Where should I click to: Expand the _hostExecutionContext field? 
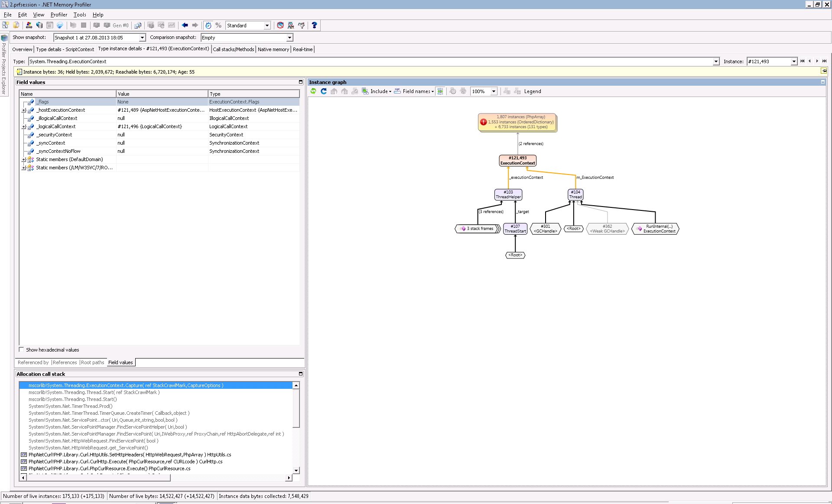24,110
